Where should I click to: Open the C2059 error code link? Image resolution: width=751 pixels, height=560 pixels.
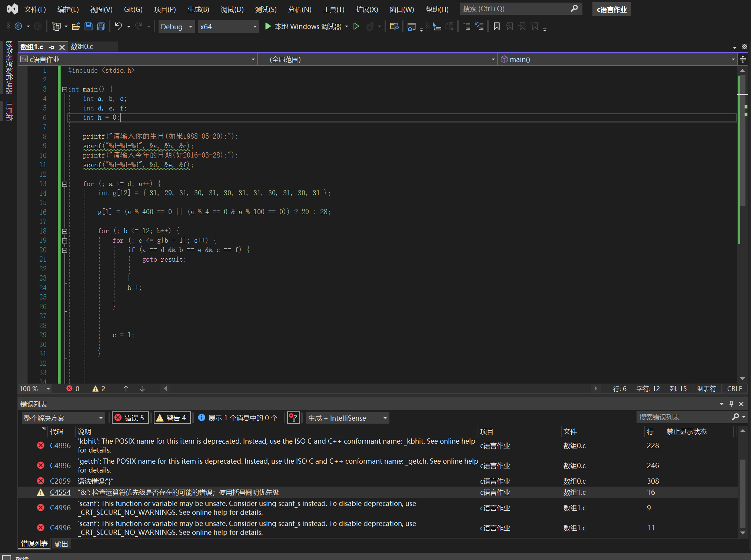click(x=60, y=481)
